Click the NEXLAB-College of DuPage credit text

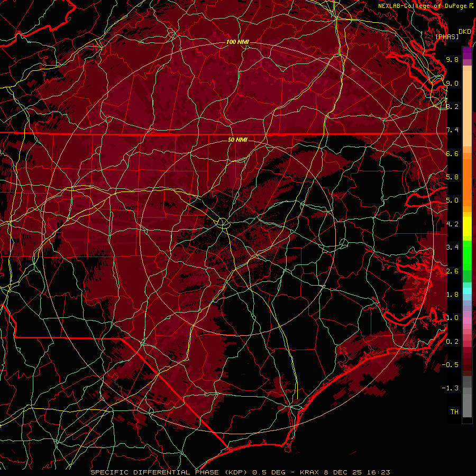coord(426,6)
